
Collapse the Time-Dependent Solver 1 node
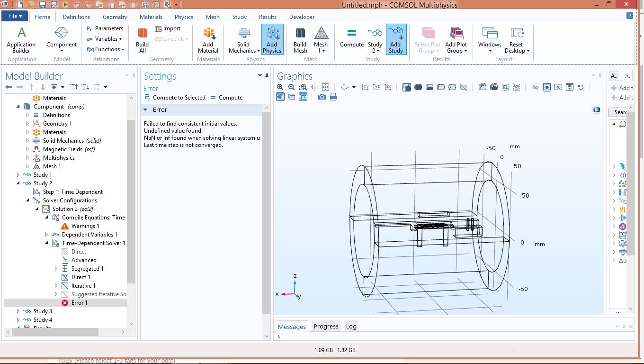point(47,243)
